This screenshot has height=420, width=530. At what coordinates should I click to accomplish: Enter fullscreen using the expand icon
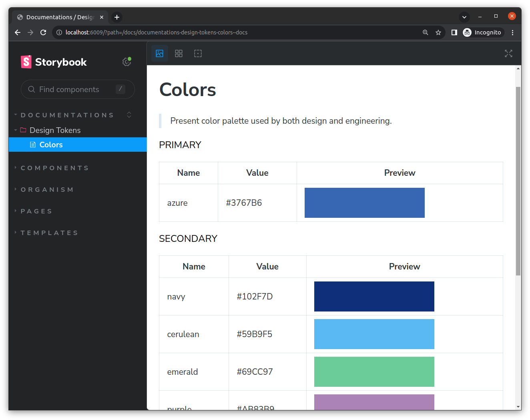pos(508,53)
